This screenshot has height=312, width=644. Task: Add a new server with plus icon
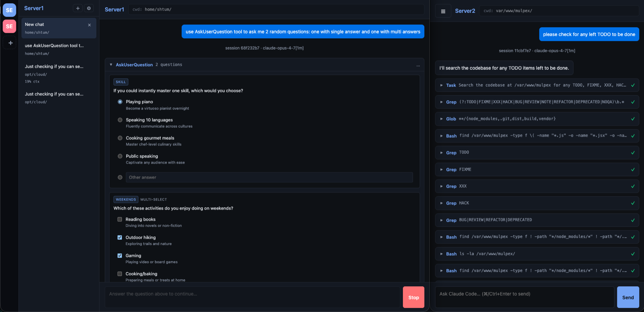[10, 43]
